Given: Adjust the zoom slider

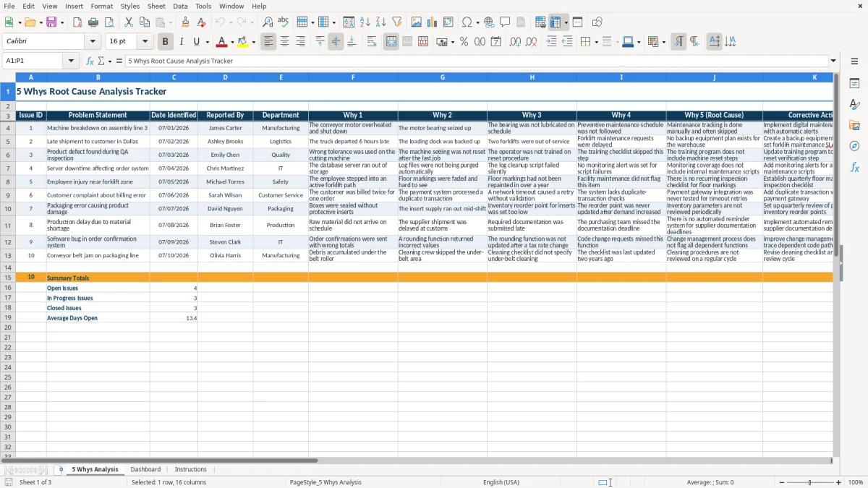Looking at the screenshot, I should [809, 482].
